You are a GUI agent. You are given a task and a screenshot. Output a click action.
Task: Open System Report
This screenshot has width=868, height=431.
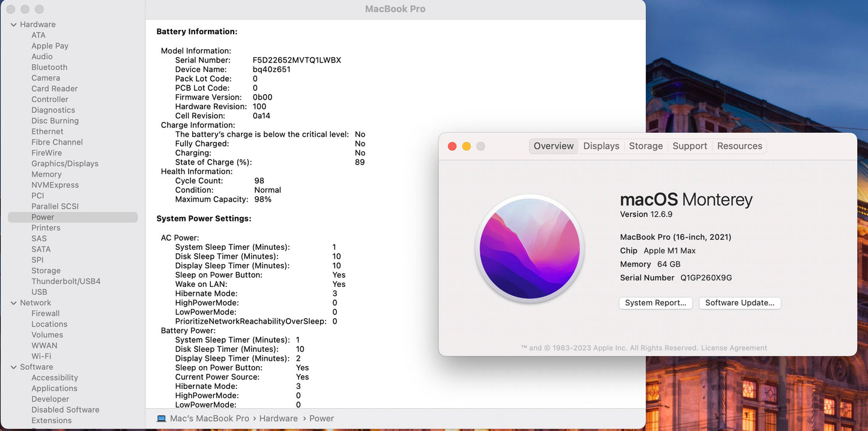coord(655,303)
